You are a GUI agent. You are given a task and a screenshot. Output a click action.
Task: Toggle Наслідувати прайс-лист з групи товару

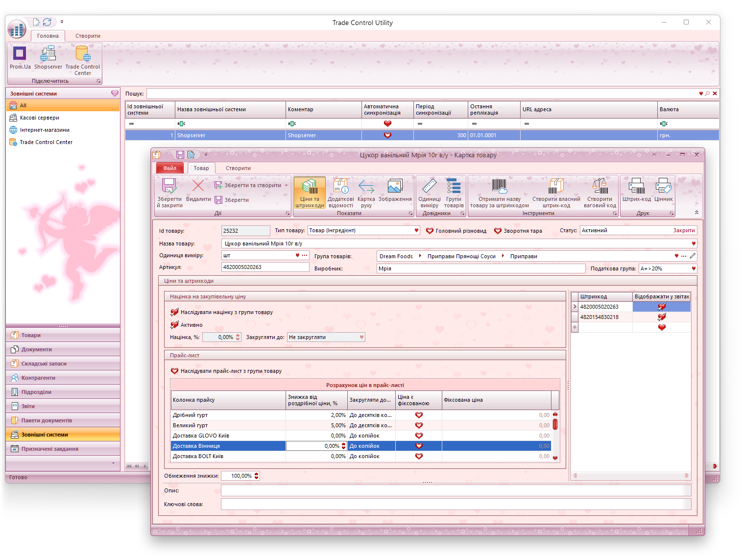coord(174,371)
